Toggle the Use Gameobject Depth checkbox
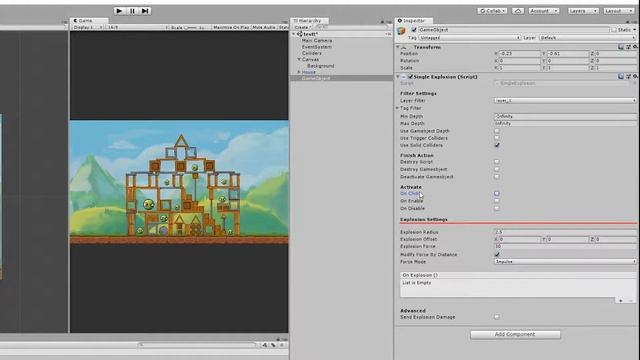 pos(497,131)
